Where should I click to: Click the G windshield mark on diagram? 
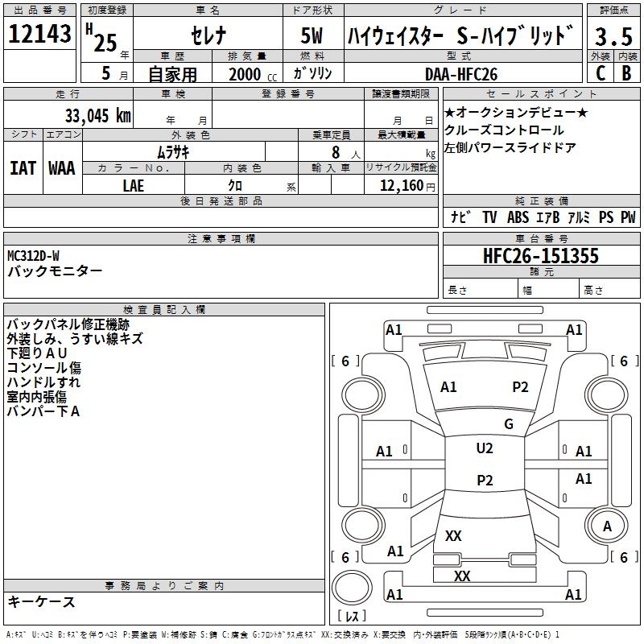point(509,424)
